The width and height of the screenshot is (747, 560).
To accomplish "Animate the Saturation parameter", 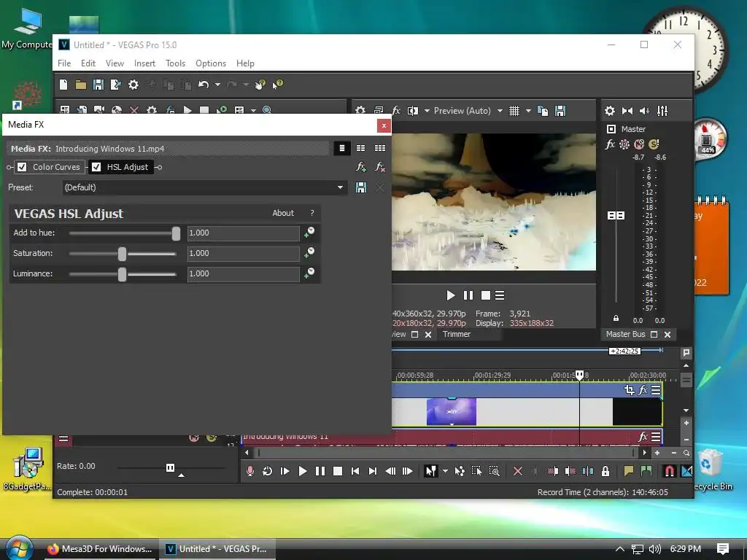I will tap(309, 253).
